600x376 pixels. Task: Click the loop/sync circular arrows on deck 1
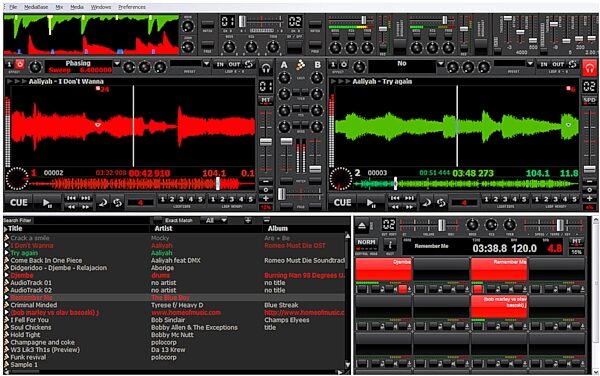coord(117,202)
